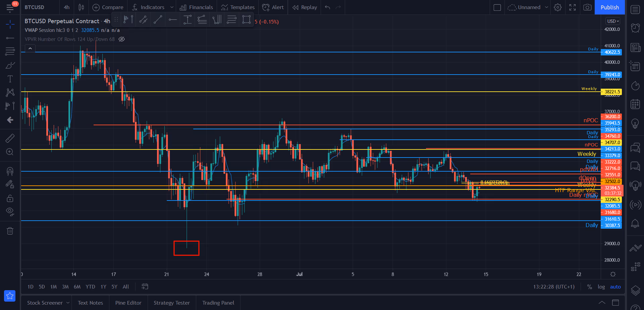Open the Alert creation dialog
Viewport: 644px width, 310px height.
coord(273,7)
